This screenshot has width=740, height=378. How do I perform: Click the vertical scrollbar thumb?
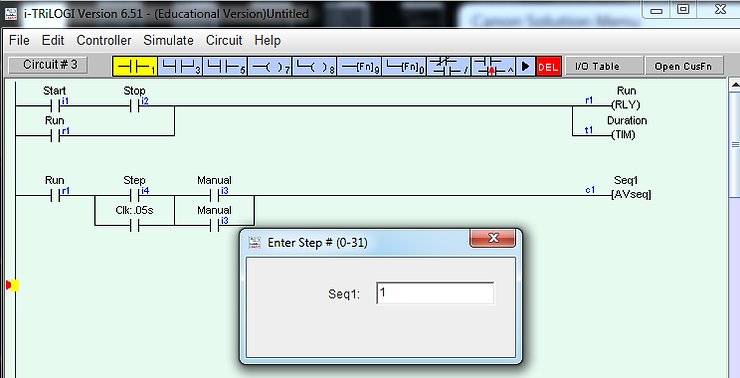(x=735, y=144)
